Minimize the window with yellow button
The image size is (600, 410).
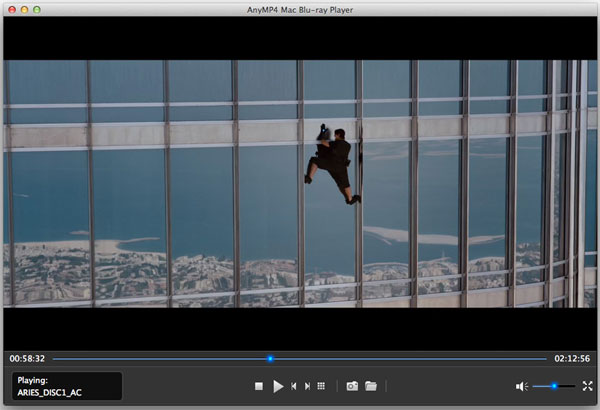(x=24, y=8)
